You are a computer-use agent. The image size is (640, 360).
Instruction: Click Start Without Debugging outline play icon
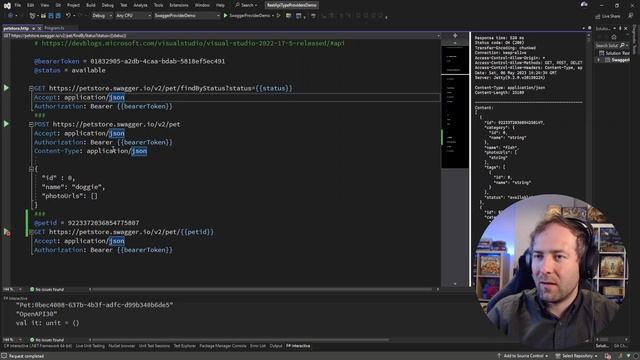278,16
